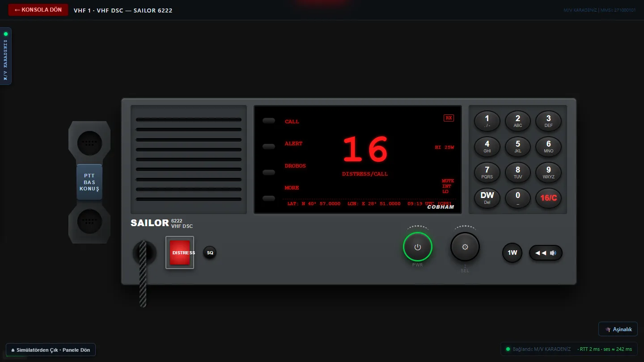
Task: Toggle the SQ squelch button
Action: 210,253
